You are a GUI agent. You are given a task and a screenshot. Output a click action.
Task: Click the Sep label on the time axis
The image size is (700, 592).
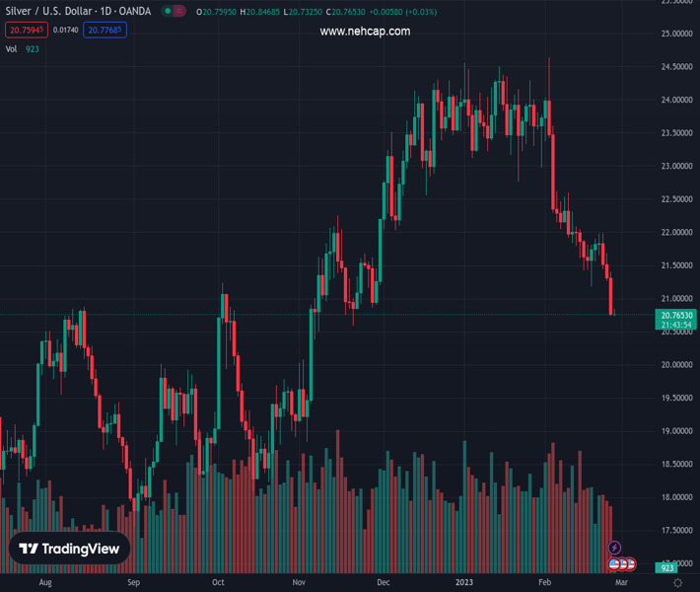[133, 582]
